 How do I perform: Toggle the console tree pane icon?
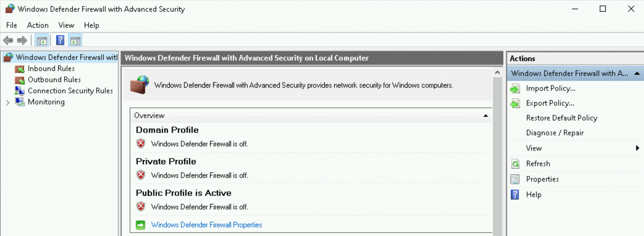tap(42, 40)
